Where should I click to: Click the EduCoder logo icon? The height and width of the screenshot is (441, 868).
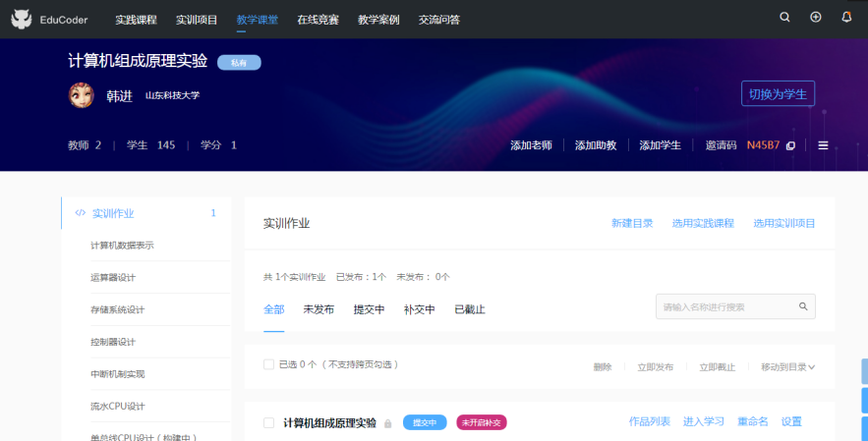click(x=22, y=19)
